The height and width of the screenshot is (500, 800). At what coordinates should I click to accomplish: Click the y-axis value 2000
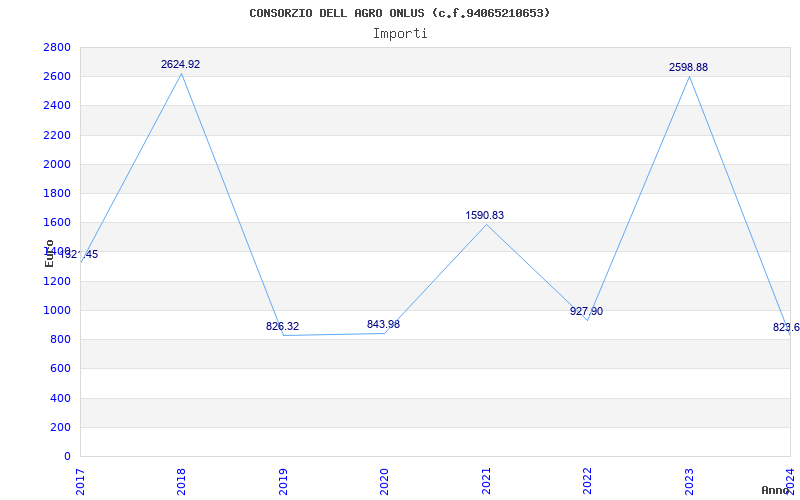pyautogui.click(x=57, y=164)
